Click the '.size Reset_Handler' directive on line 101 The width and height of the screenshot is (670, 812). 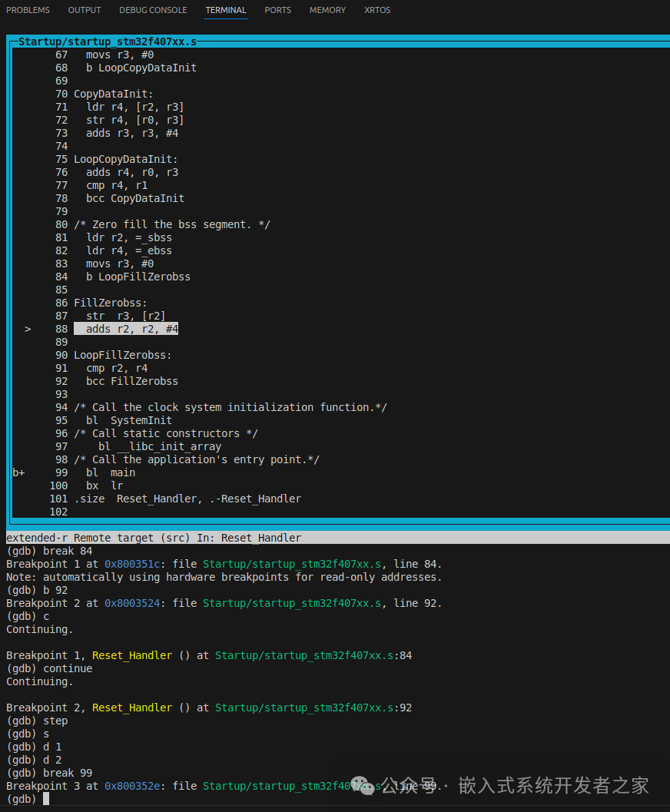[187, 499]
